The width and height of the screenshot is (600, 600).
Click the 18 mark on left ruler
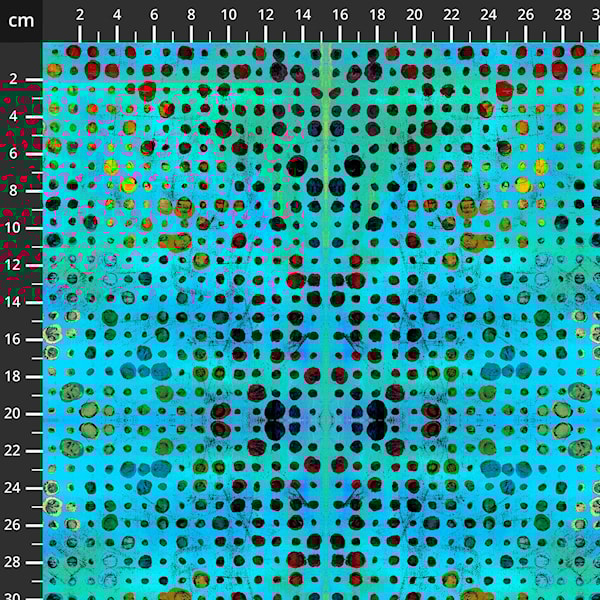13,376
